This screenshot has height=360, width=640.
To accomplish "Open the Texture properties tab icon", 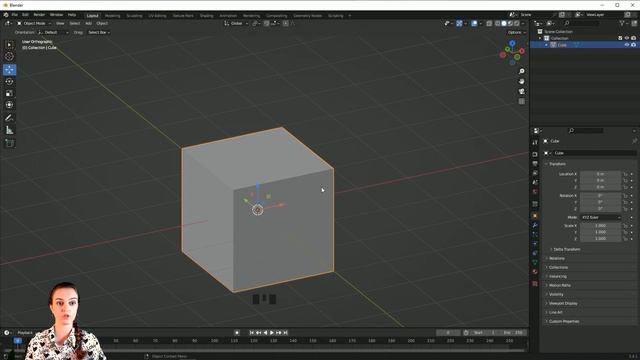I will (x=535, y=284).
